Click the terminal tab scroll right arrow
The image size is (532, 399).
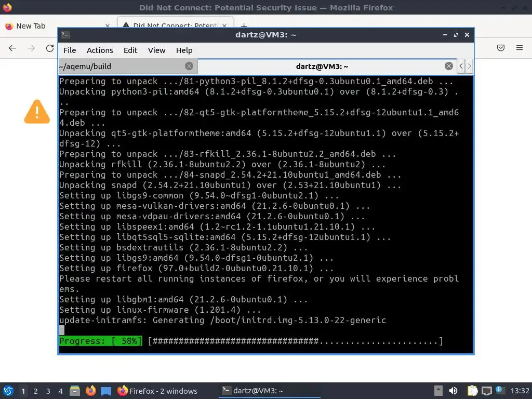pyautogui.click(x=469, y=66)
